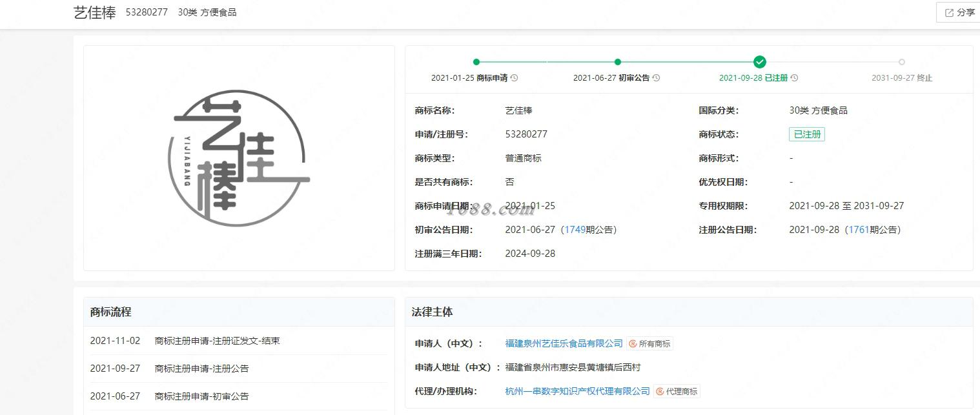Click the 商标流程 section heading
This screenshot has width=980, height=415.
[x=110, y=312]
